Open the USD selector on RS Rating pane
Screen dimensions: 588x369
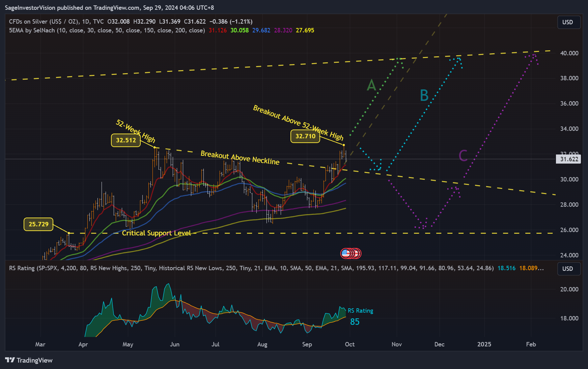569,269
